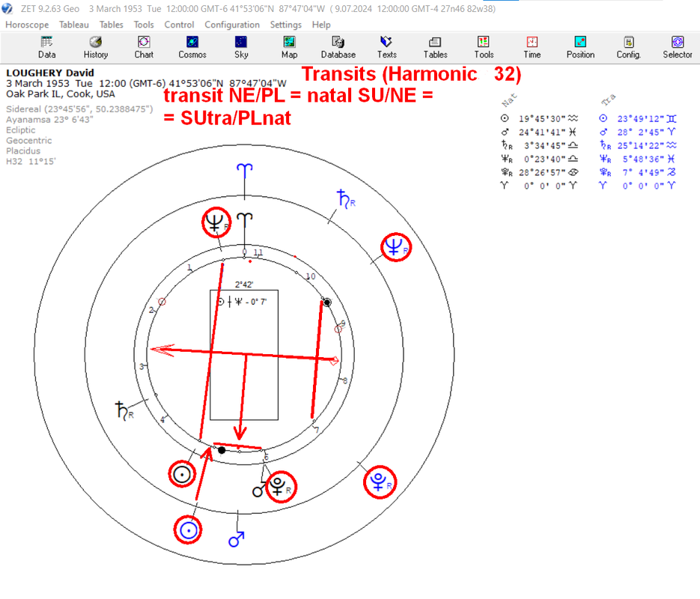Click transit Sun position 23°49'12" row
700x599 pixels.
tap(638, 119)
